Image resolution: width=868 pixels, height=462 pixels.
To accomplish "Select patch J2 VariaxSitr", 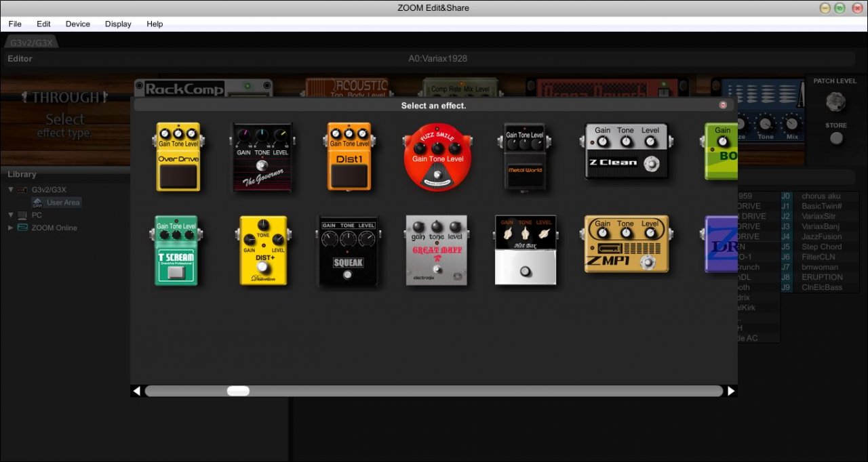I will pyautogui.click(x=820, y=216).
